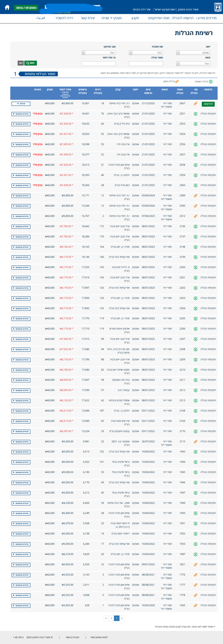Click the chain-link lottery type icon for lottery 2667
Viewport: 223px width, 644px height.
click(x=195, y=104)
